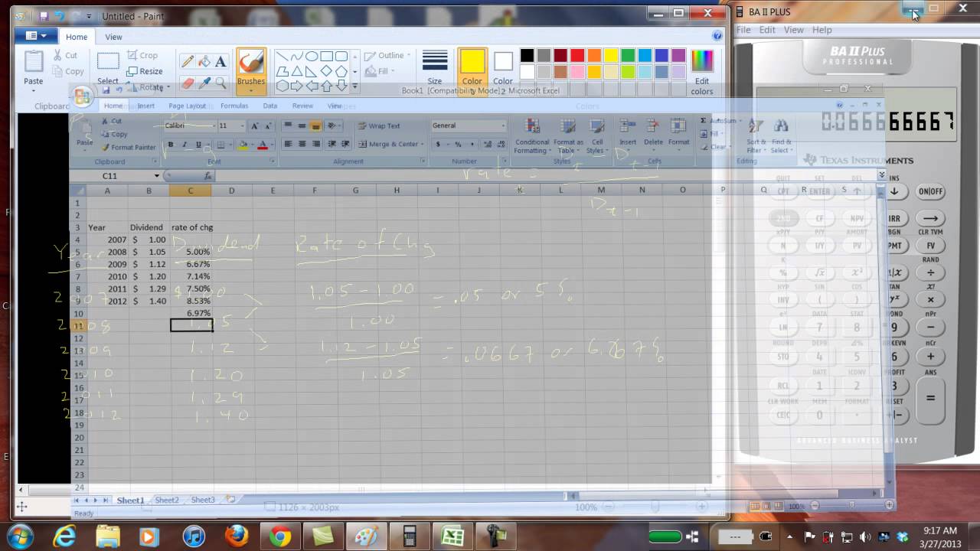
Task: Open the Rotate dropdown
Action: [149, 87]
